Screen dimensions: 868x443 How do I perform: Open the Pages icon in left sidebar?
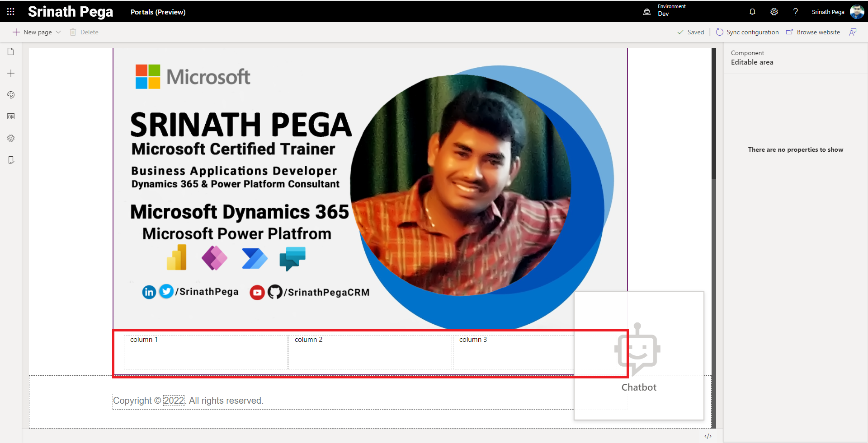coord(11,52)
